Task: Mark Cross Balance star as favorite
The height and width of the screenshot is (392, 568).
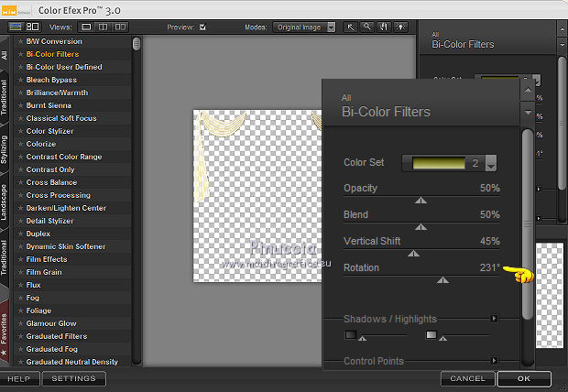Action: point(20,182)
